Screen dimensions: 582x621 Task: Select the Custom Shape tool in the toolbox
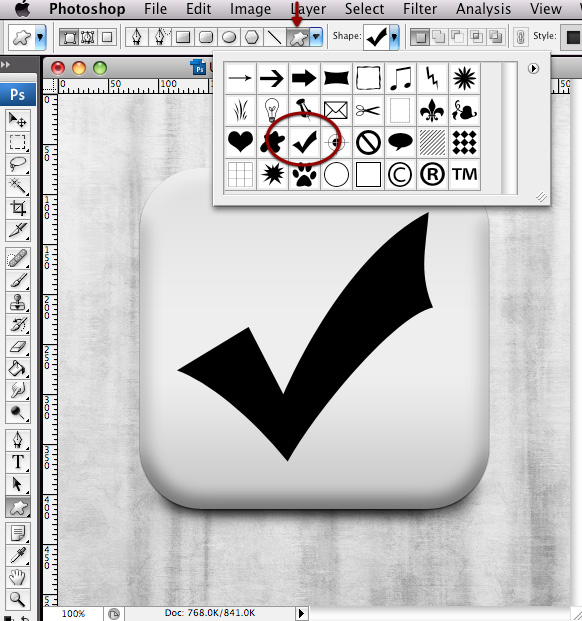click(17, 507)
